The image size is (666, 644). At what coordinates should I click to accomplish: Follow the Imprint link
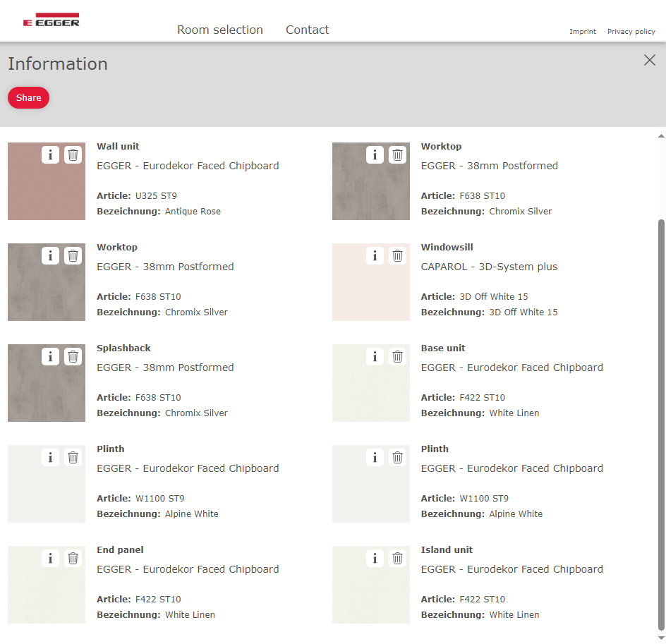[x=582, y=32]
